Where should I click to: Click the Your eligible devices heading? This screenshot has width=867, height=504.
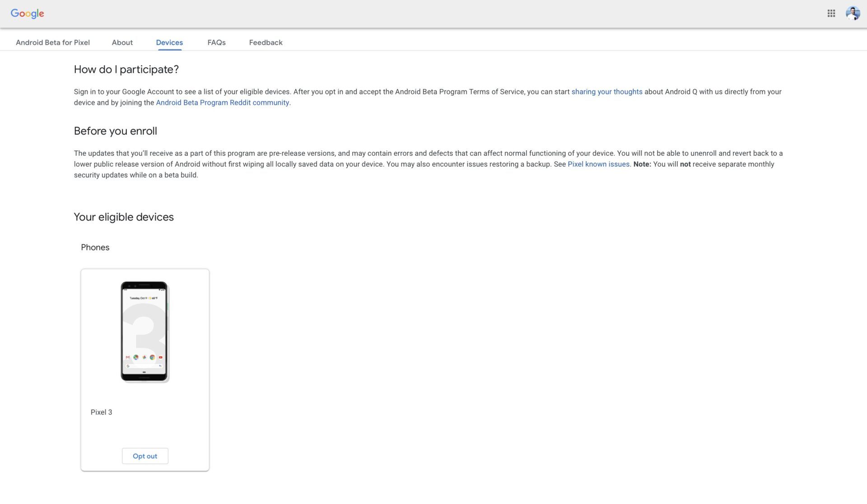tap(124, 217)
